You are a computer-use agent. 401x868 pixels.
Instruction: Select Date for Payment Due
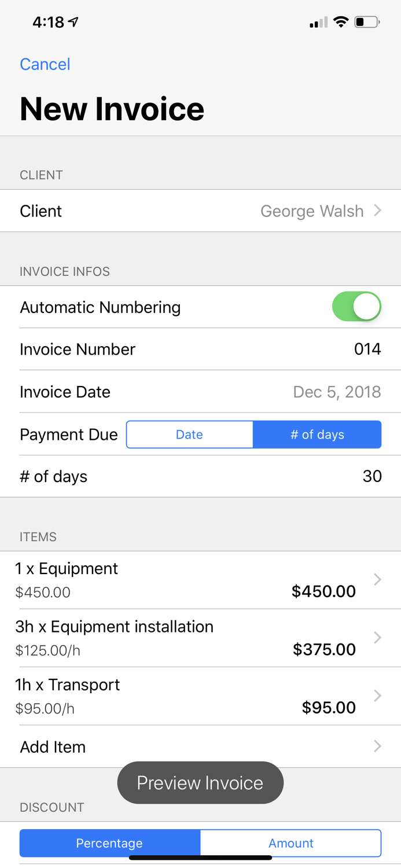(x=190, y=434)
